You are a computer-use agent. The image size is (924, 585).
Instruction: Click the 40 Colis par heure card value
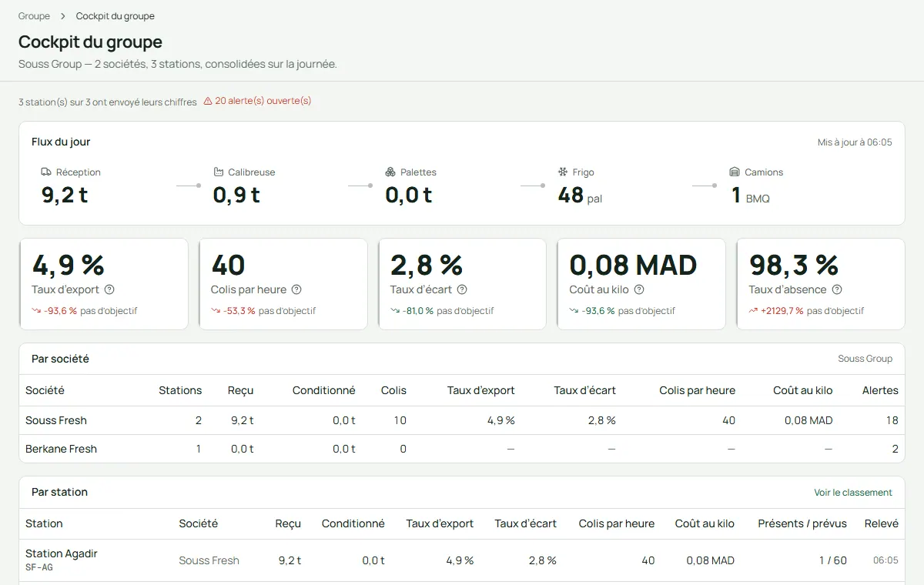[x=228, y=265]
